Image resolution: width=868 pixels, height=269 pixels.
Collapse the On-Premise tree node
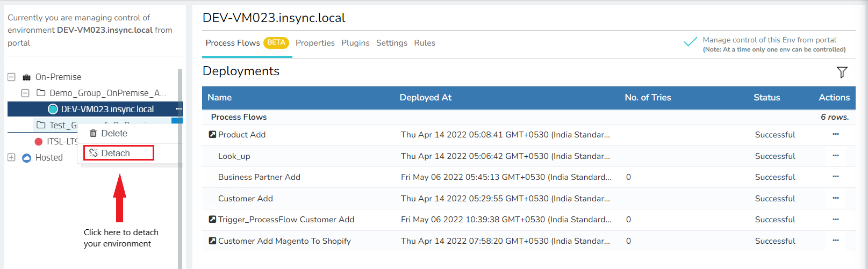[x=11, y=77]
